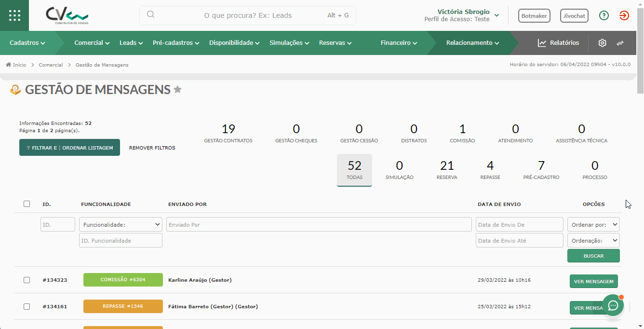This screenshot has height=329, width=644.
Task: Click the Data de Envio Até field
Action: (520, 240)
